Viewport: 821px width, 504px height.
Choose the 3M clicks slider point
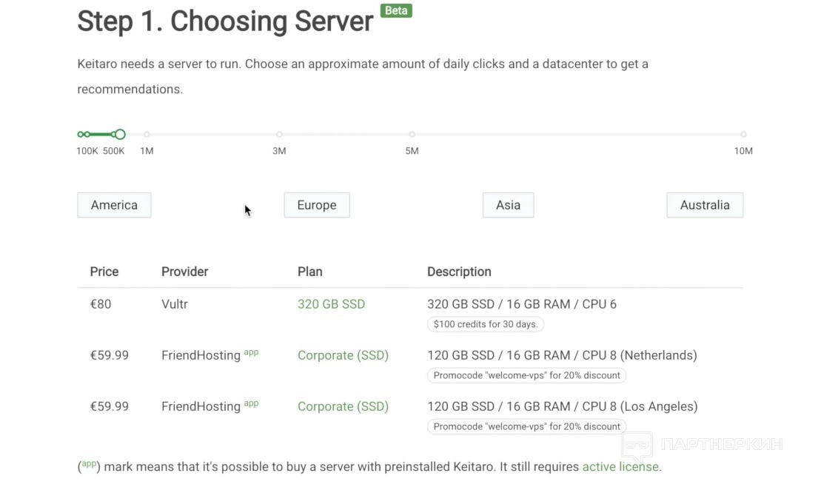tap(279, 135)
